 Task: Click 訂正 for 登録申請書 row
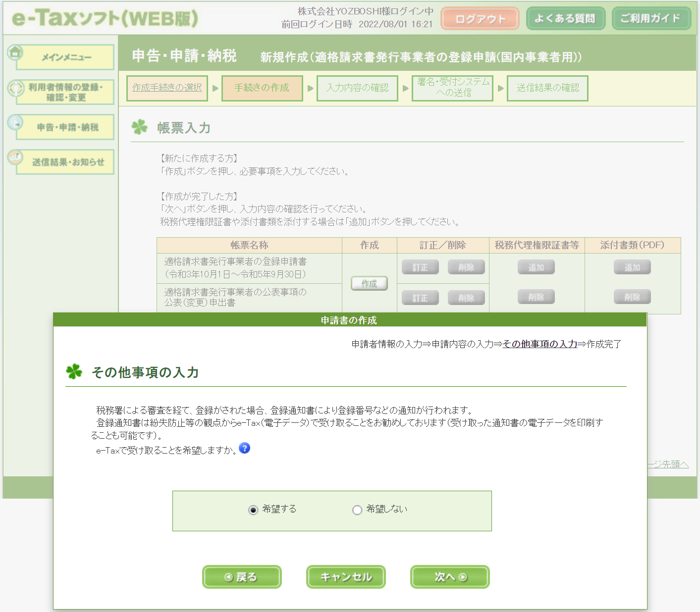(420, 267)
